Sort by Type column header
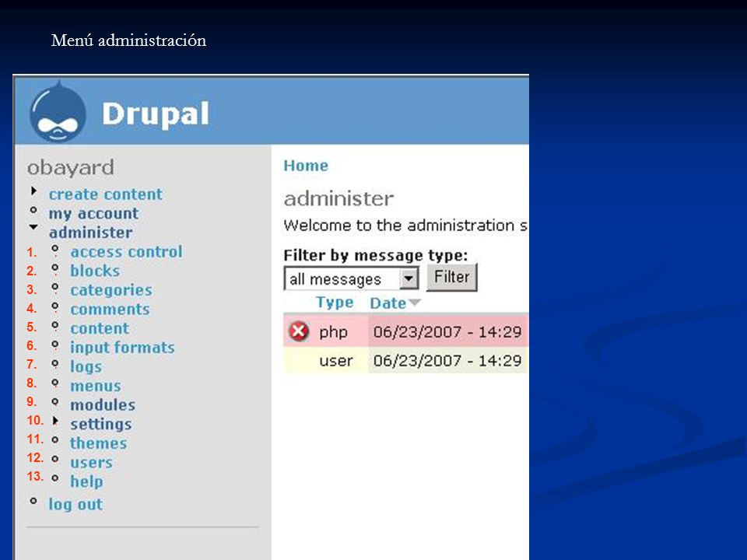 pyautogui.click(x=335, y=303)
